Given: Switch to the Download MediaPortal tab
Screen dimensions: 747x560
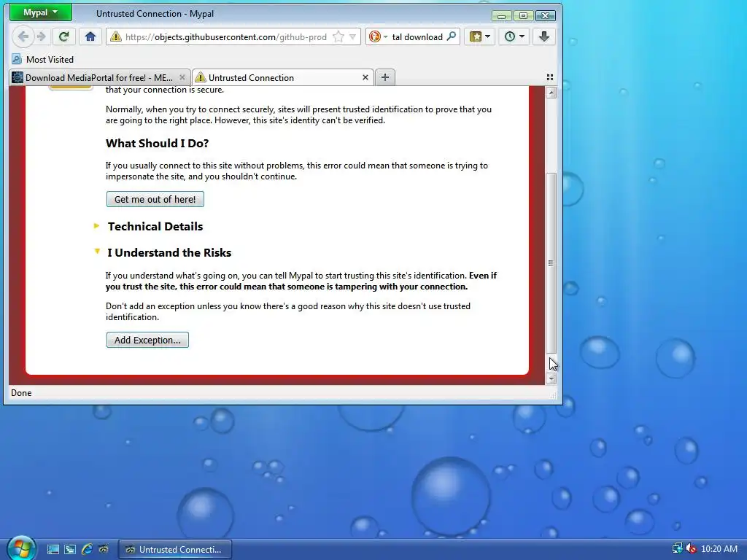Looking at the screenshot, I should [99, 77].
